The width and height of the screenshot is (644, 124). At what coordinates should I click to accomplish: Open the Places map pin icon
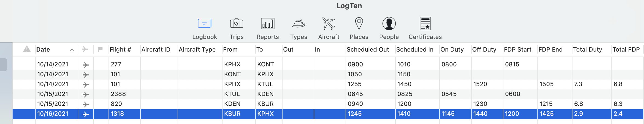[x=359, y=24]
